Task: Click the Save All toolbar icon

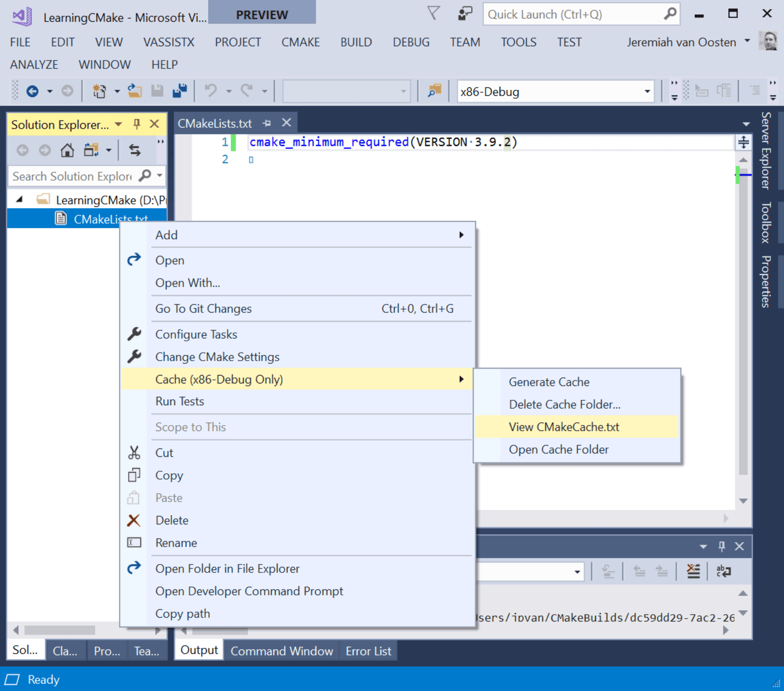Action: [180, 91]
